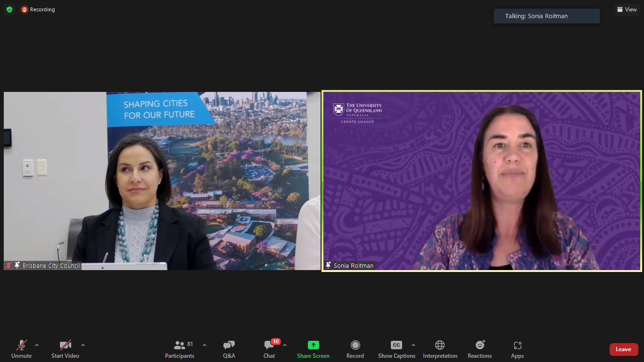Open the Reactions picker
The image size is (644, 362).
479,349
